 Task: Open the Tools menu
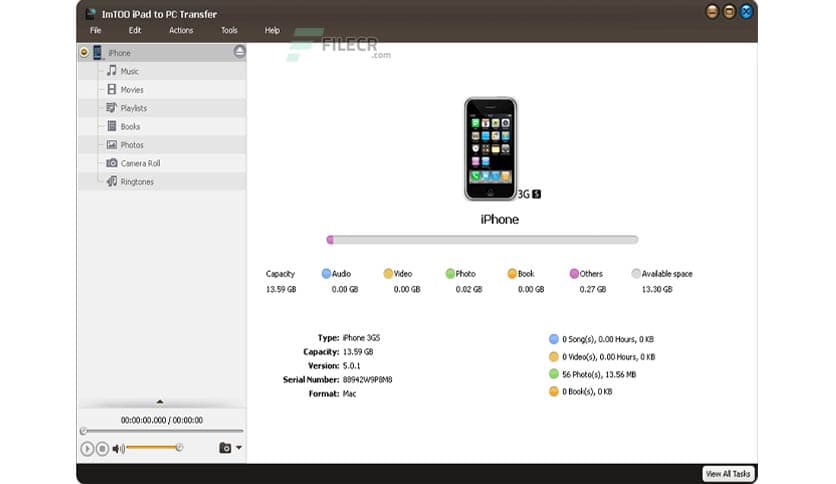pos(229,30)
